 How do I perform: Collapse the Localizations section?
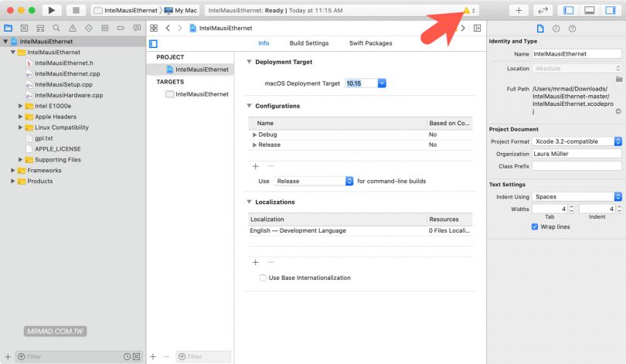[x=249, y=202]
